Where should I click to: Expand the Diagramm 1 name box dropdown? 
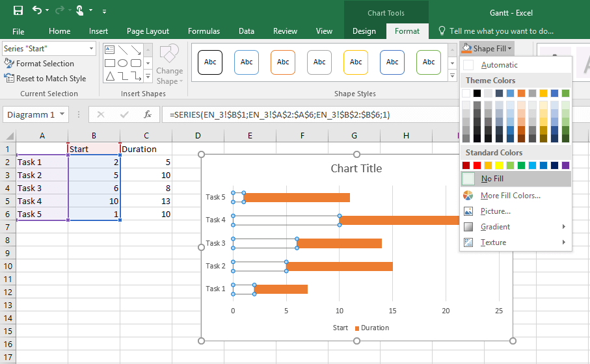pos(62,114)
